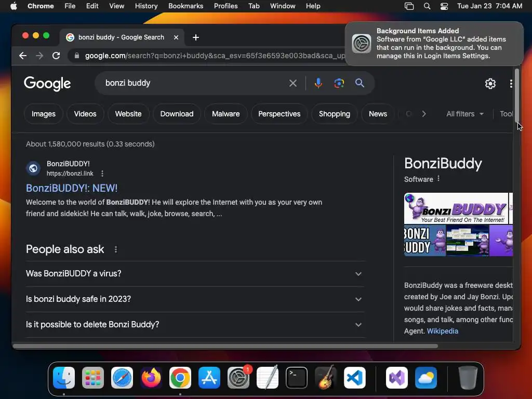Click the magnifier search button

(360, 83)
